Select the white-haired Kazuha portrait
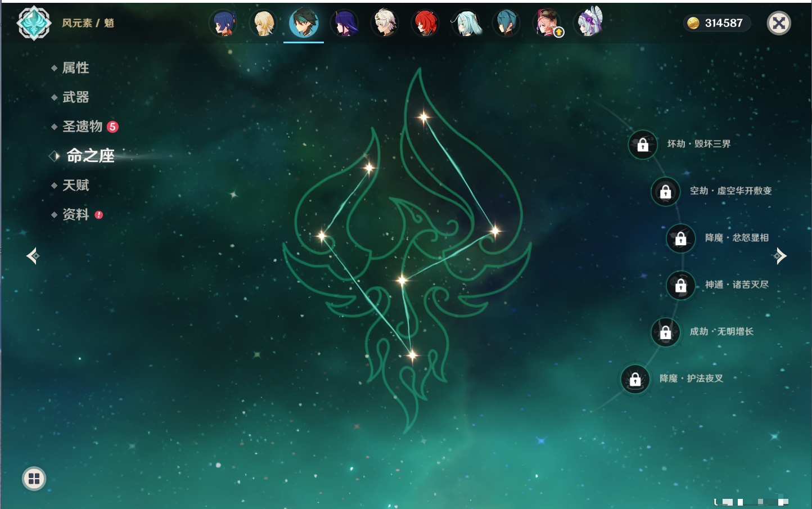Screen dimensions: 812x509 pos(385,24)
